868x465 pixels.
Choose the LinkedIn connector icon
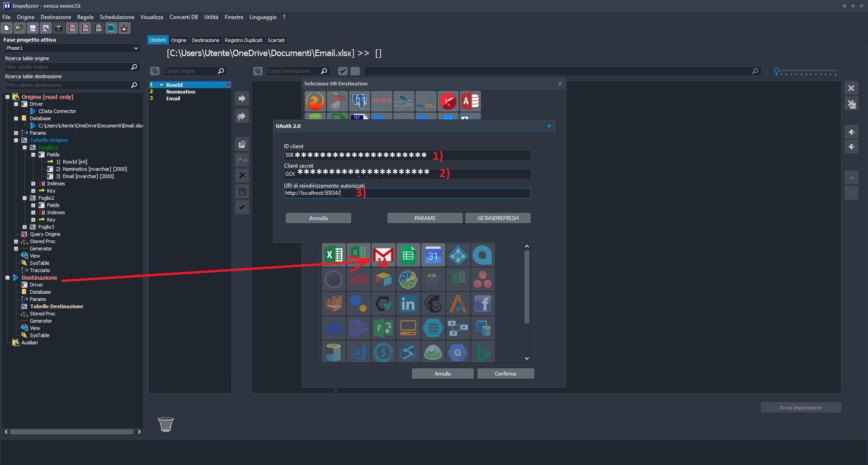[x=408, y=304]
